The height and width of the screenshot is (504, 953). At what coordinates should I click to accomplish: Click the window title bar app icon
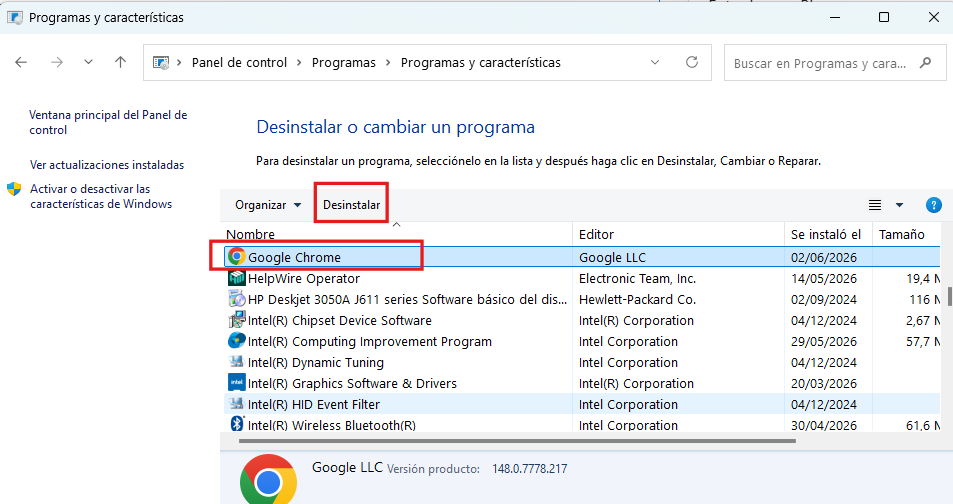[15, 17]
